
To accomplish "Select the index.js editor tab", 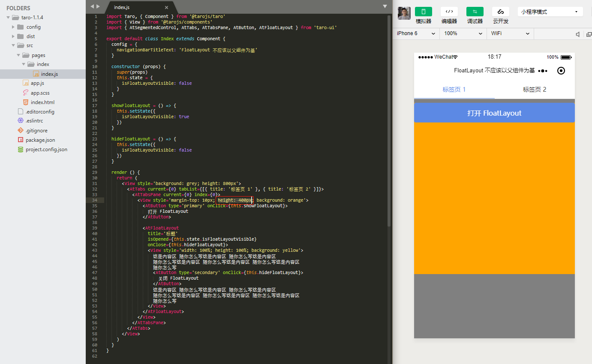I will coord(121,7).
